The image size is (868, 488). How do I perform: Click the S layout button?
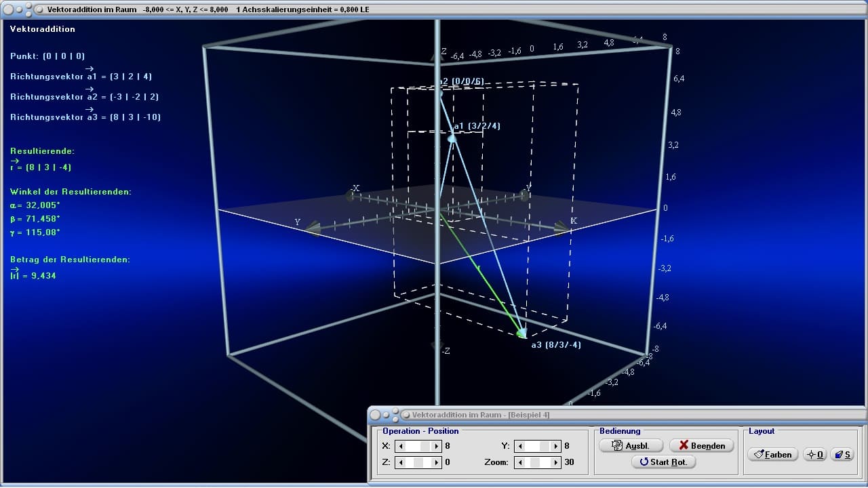coord(843,454)
